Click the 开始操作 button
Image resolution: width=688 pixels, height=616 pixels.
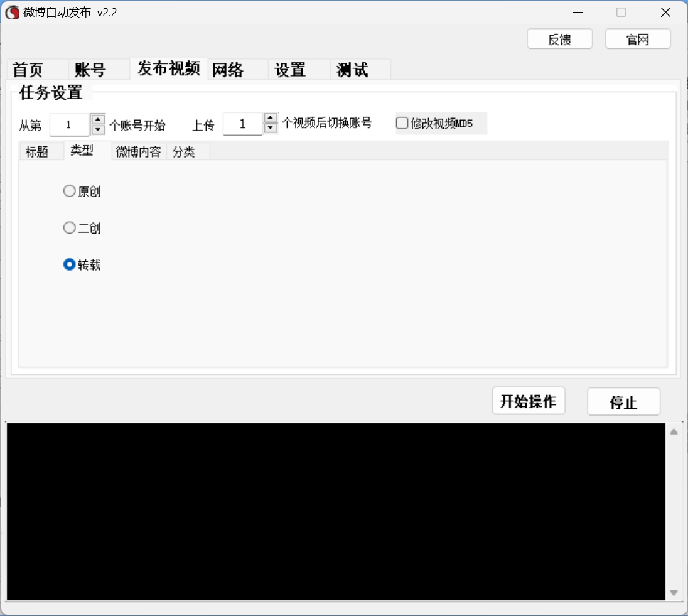[529, 401]
